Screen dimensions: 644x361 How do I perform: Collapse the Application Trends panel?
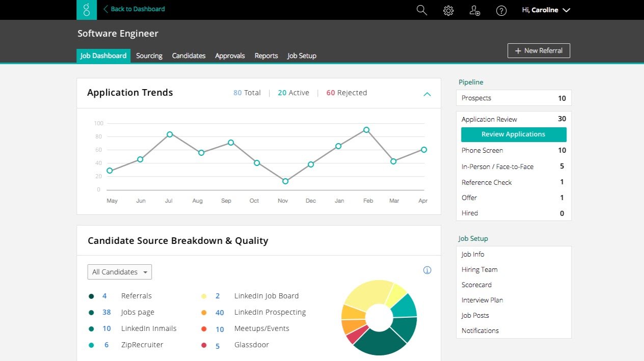[427, 94]
